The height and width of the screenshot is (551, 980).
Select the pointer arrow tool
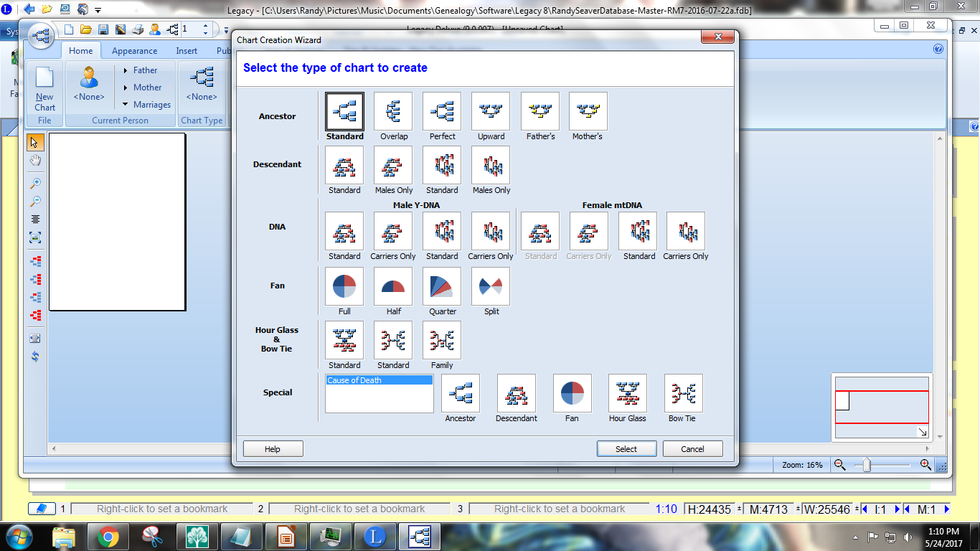[35, 142]
